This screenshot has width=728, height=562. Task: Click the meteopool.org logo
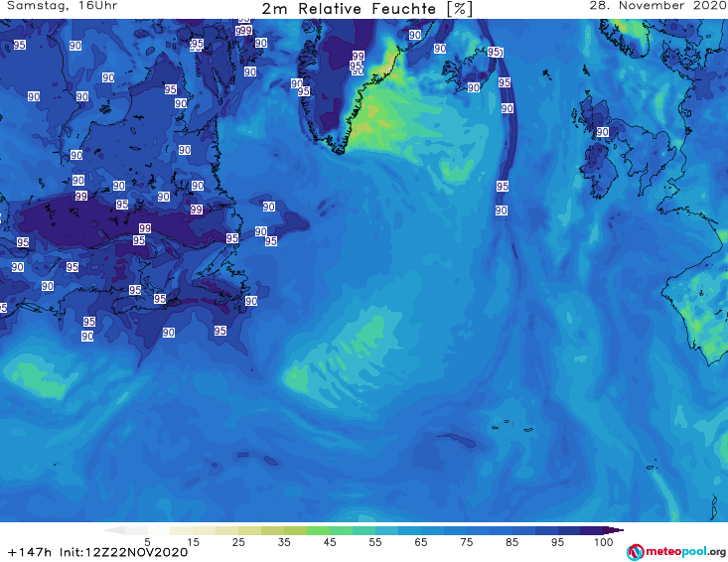click(x=676, y=552)
